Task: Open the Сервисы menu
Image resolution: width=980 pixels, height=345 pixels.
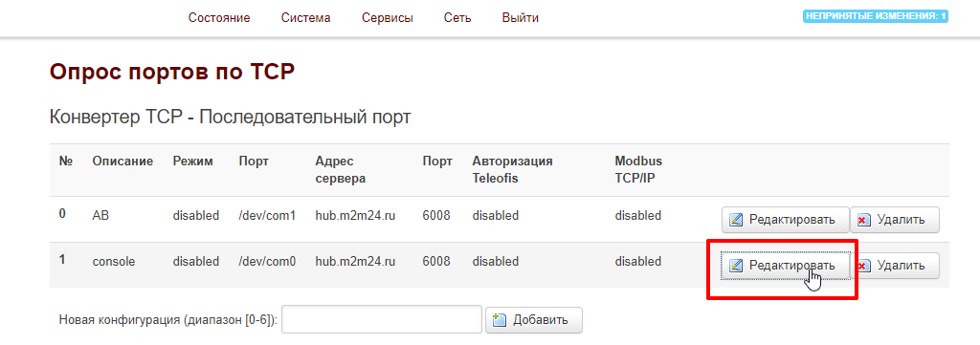Action: pos(388,18)
